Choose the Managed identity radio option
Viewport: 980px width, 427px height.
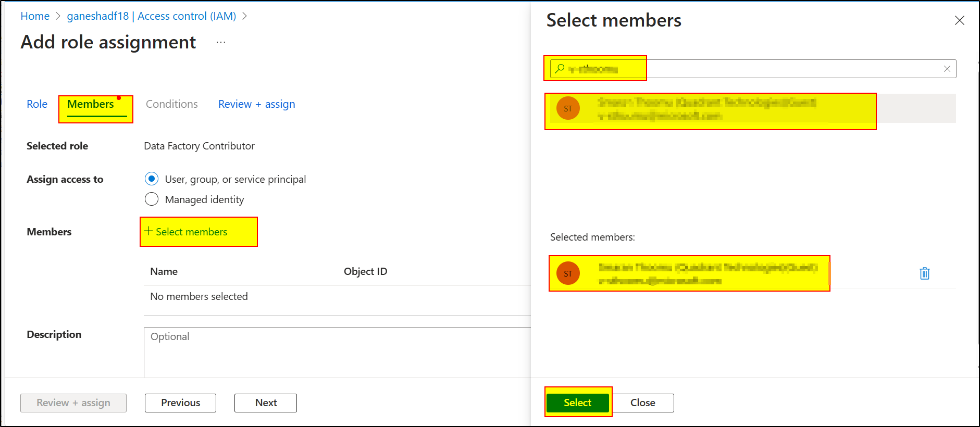pos(152,199)
